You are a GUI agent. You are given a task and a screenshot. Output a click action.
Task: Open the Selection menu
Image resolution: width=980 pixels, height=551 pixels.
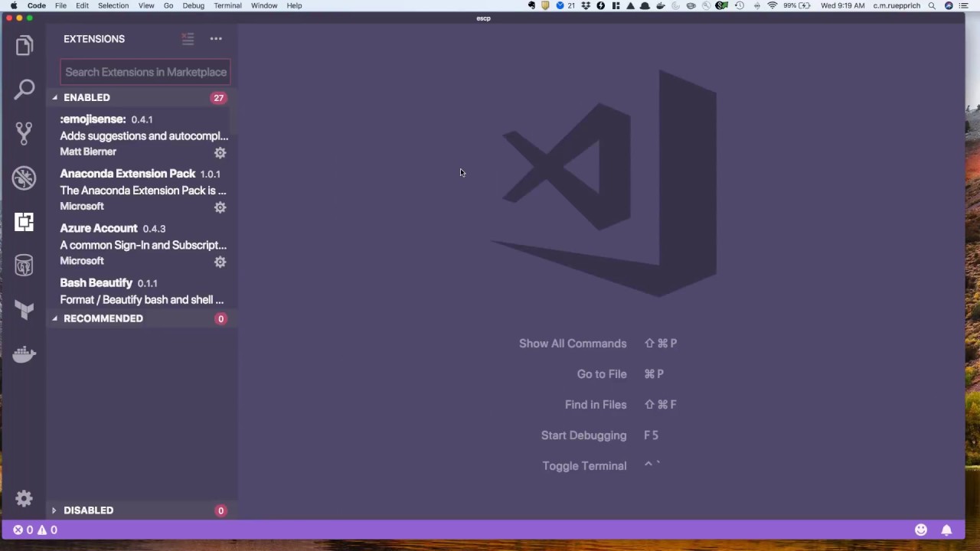point(113,5)
